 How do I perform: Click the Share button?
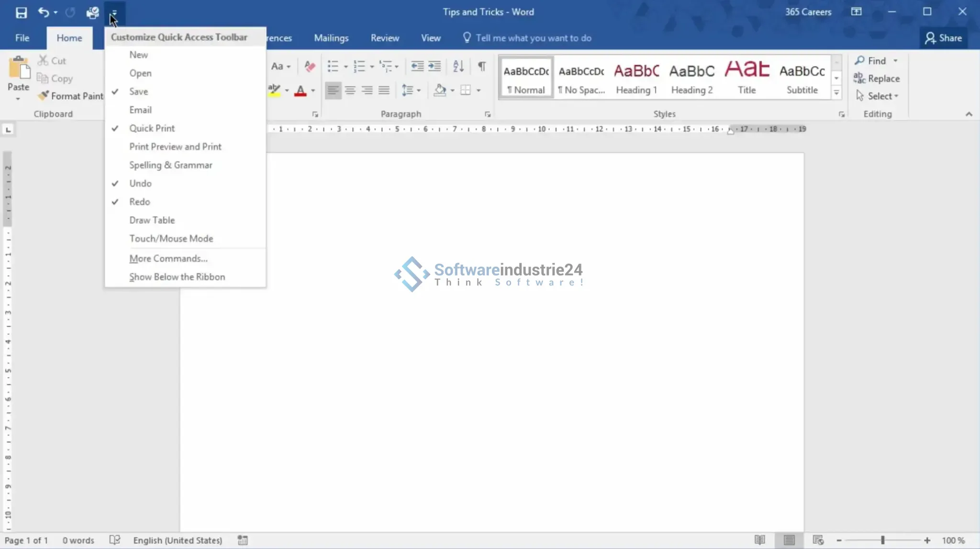tap(943, 38)
